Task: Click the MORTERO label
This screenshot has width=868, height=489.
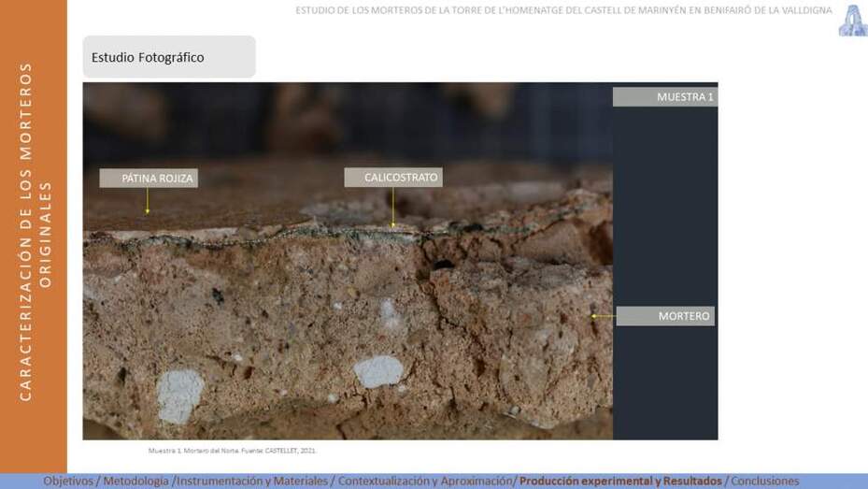Action: click(665, 316)
